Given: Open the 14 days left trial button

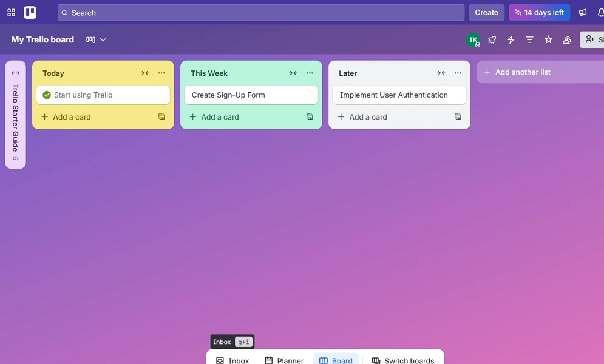Looking at the screenshot, I should coord(539,13).
